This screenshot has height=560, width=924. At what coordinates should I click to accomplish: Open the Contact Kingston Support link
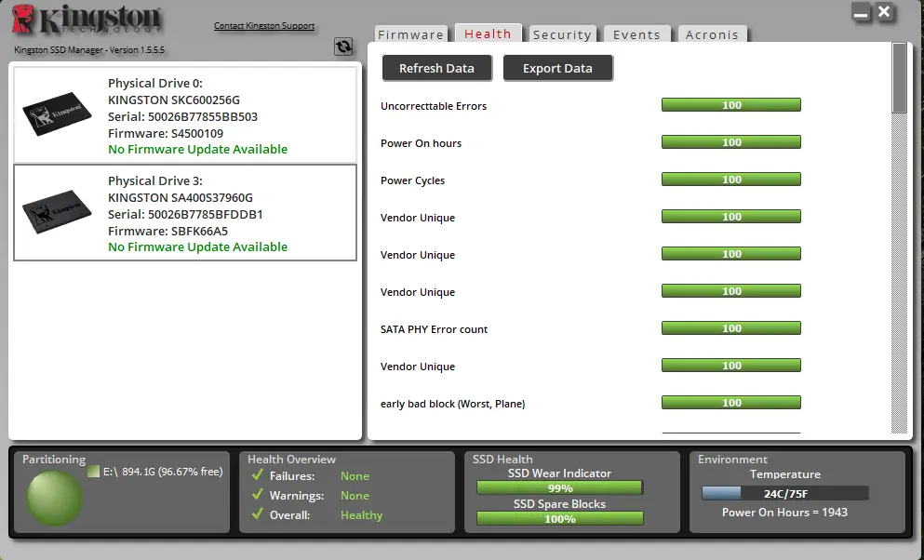click(x=264, y=26)
